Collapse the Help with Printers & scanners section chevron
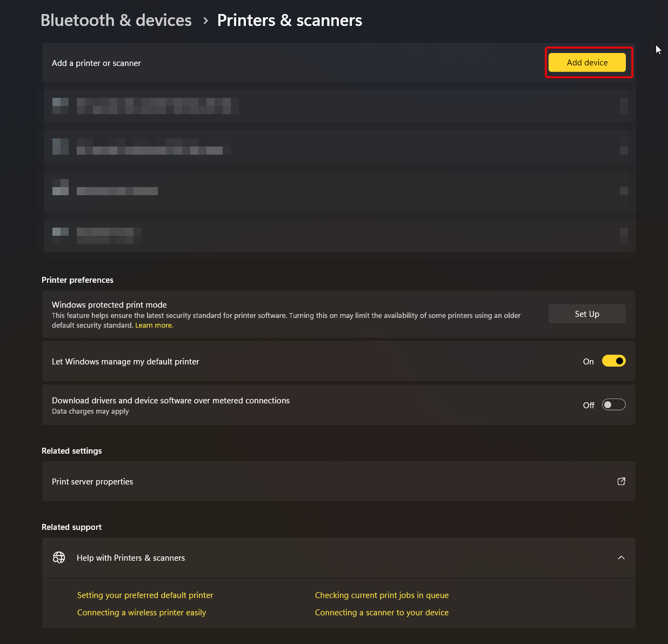The height and width of the screenshot is (644, 668). point(621,557)
